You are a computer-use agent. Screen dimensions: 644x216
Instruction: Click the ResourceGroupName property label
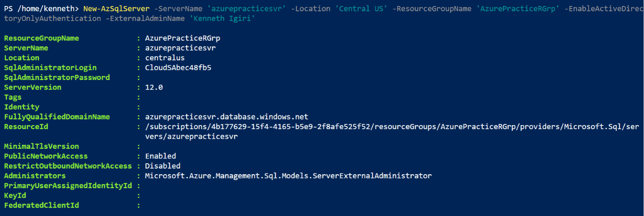[41, 38]
